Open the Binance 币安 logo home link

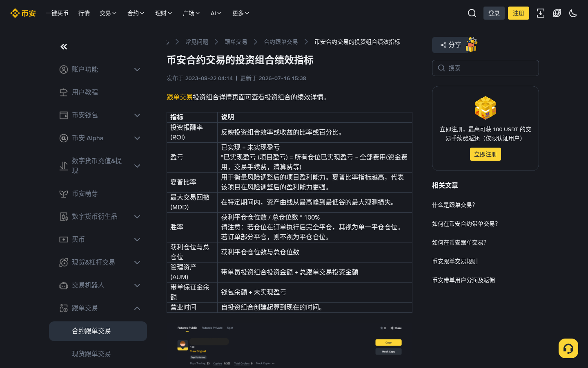click(23, 13)
